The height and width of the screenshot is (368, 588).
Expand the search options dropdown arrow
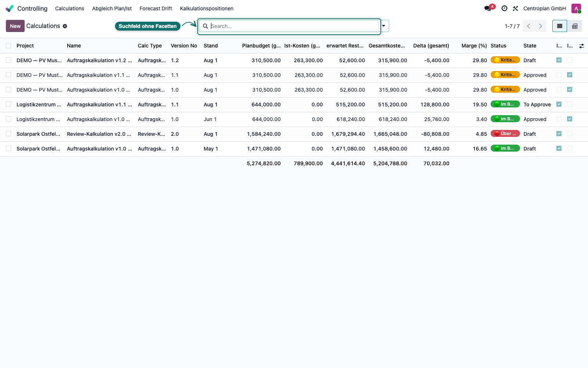coord(384,26)
